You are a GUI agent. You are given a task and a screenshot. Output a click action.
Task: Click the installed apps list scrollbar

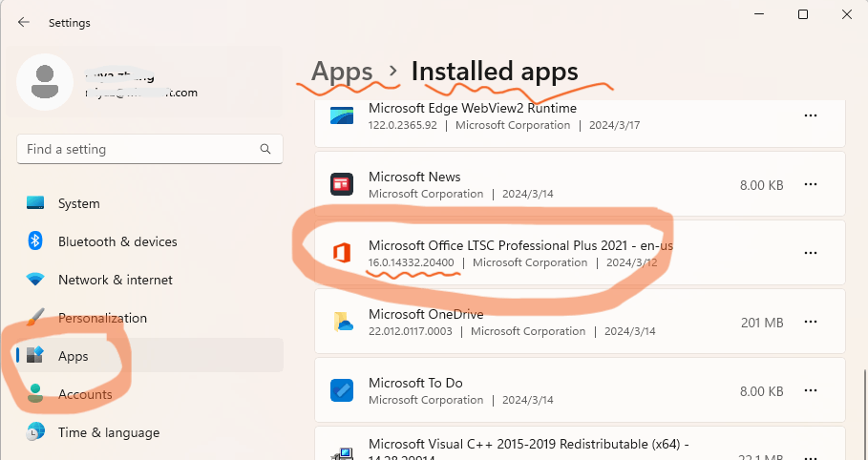tap(863, 414)
